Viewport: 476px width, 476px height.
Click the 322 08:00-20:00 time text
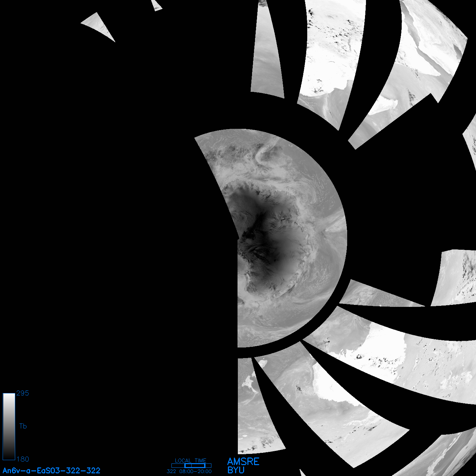coord(189,471)
